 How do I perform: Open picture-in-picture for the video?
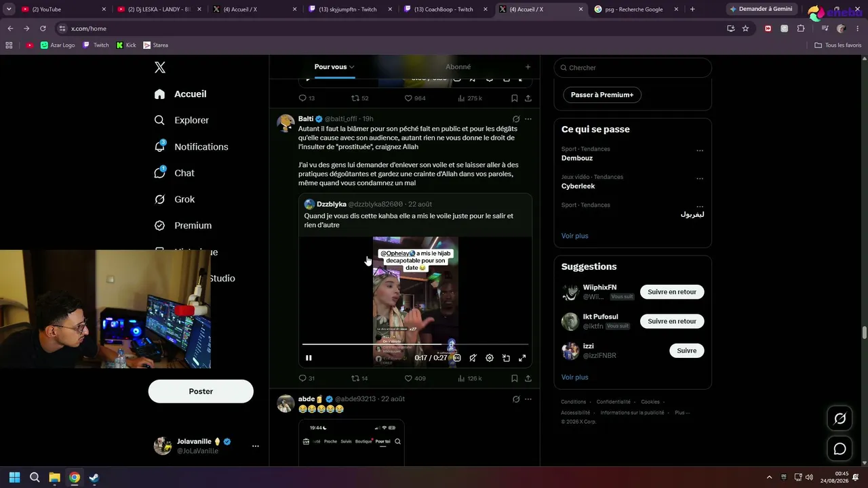[506, 358]
